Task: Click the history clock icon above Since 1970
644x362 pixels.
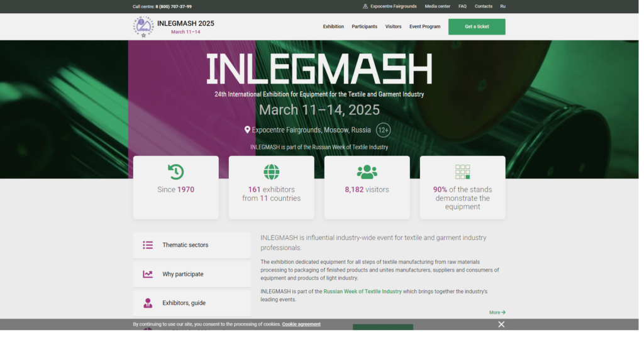Action: 176,172
